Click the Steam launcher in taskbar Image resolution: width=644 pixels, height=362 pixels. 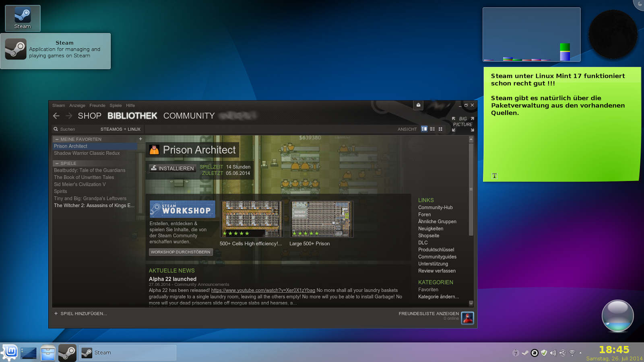click(67, 353)
